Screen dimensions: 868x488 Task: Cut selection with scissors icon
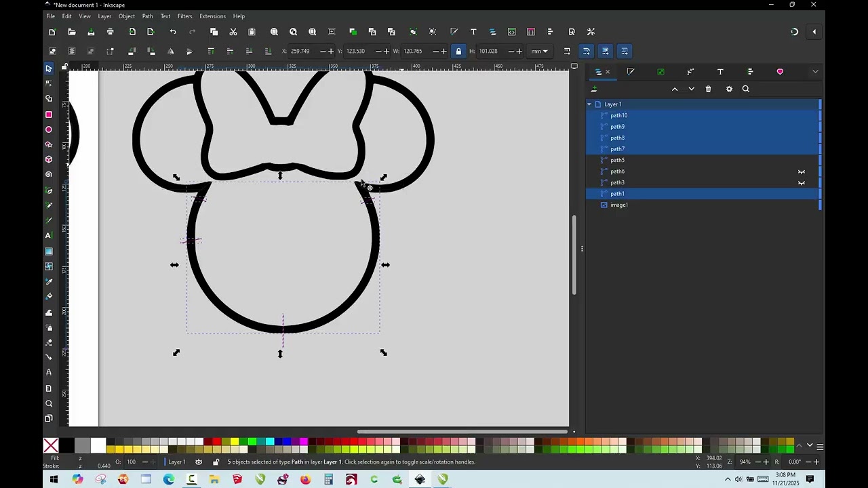pos(233,32)
